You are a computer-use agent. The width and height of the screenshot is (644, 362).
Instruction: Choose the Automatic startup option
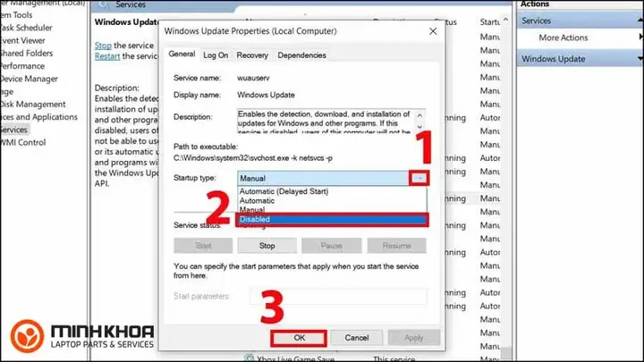coord(257,201)
